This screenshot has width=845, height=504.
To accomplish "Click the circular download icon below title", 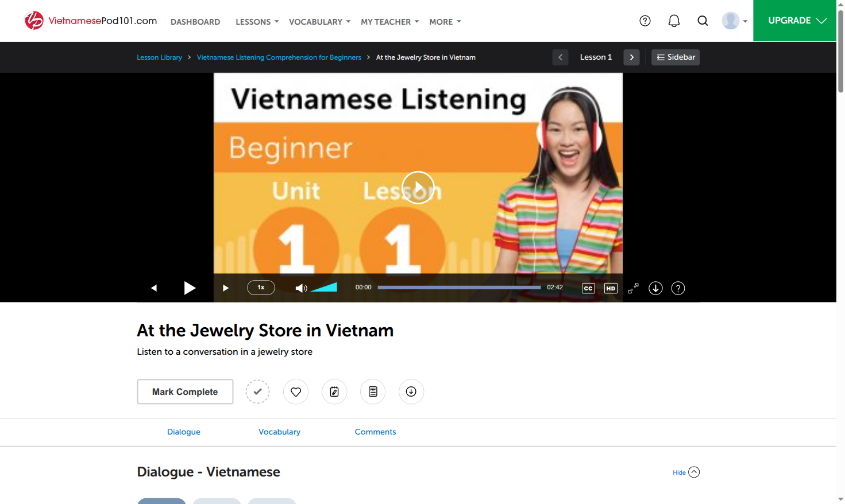I will pyautogui.click(x=411, y=391).
